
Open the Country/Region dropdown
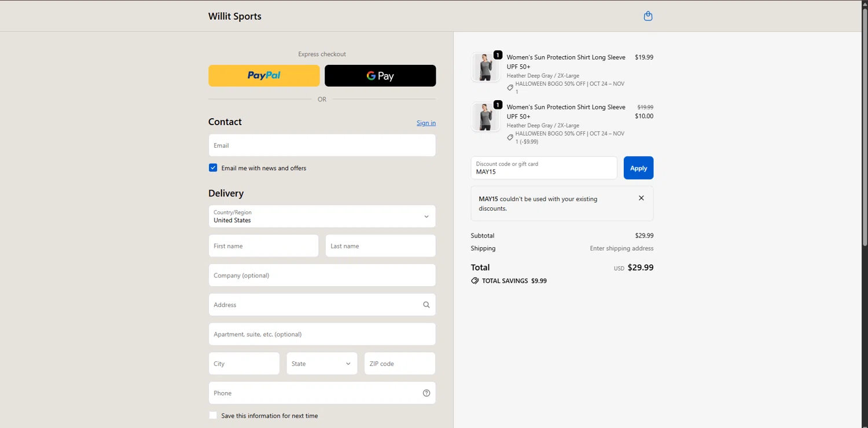pos(322,217)
